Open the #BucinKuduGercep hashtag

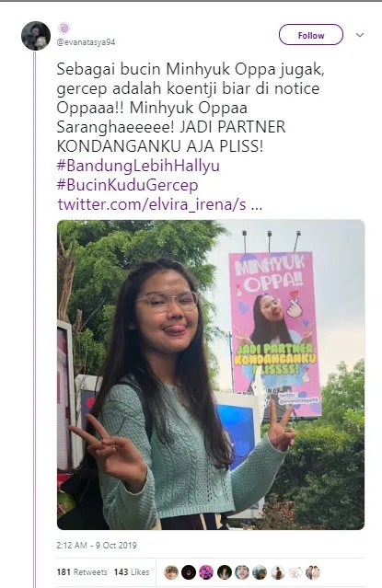[x=127, y=185]
